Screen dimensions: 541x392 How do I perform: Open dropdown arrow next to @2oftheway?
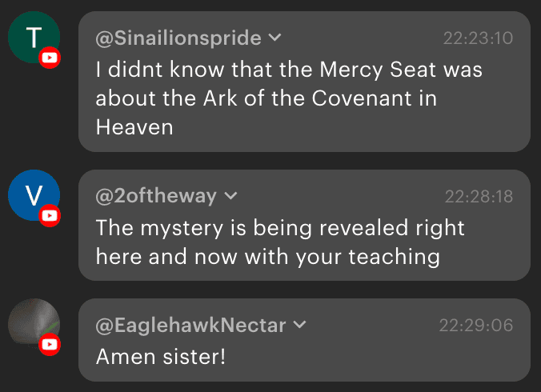[230, 196]
